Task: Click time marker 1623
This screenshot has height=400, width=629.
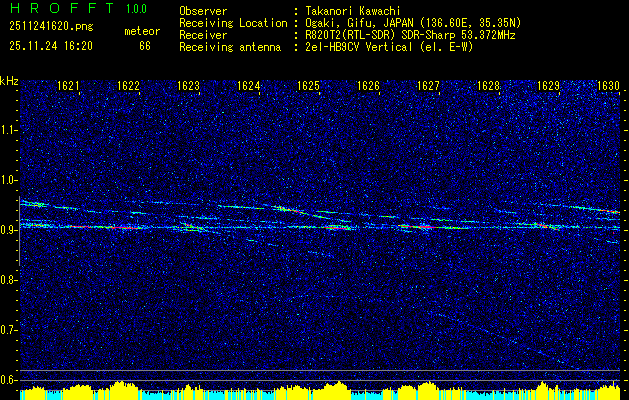Action: pos(189,85)
